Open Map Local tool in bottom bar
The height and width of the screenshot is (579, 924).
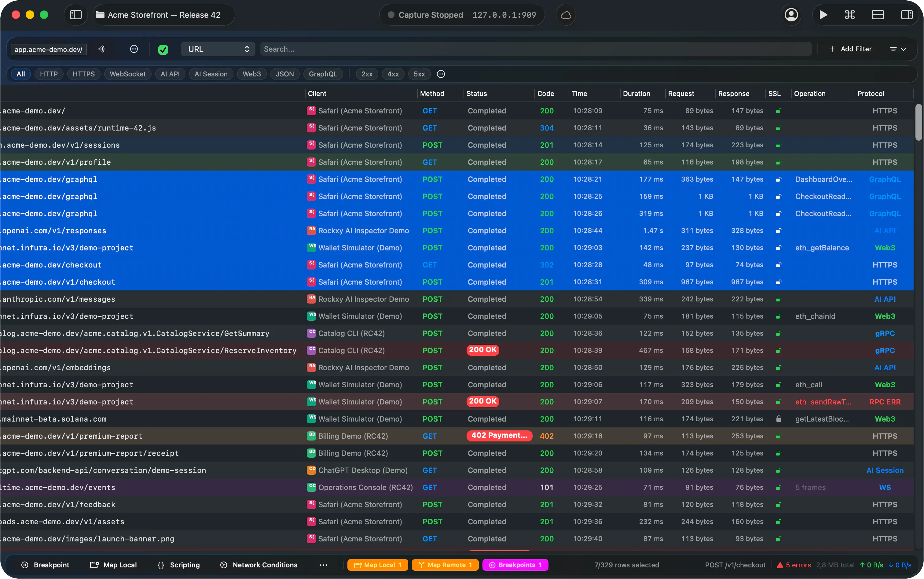tap(113, 565)
